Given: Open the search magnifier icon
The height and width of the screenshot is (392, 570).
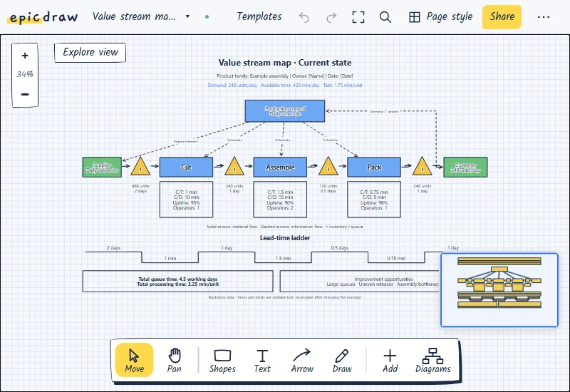Looking at the screenshot, I should pos(385,17).
